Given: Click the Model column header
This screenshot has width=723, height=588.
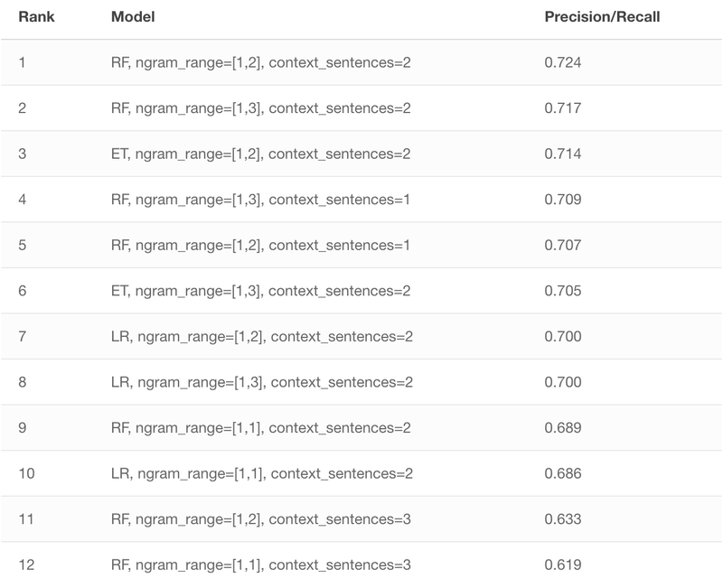Looking at the screenshot, I should 133,17.
